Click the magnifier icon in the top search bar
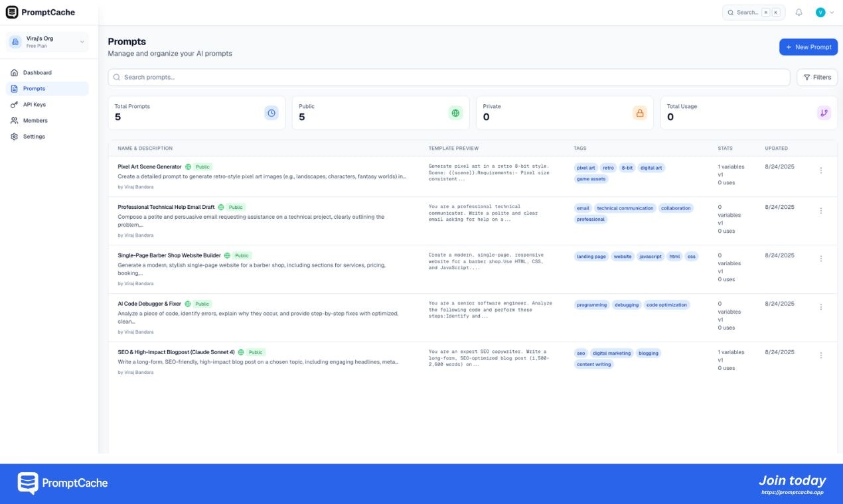This screenshot has height=504, width=843. (x=730, y=12)
